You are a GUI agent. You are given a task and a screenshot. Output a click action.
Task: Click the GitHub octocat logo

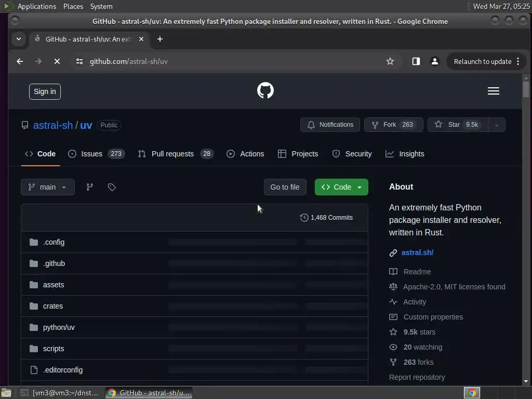[265, 90]
